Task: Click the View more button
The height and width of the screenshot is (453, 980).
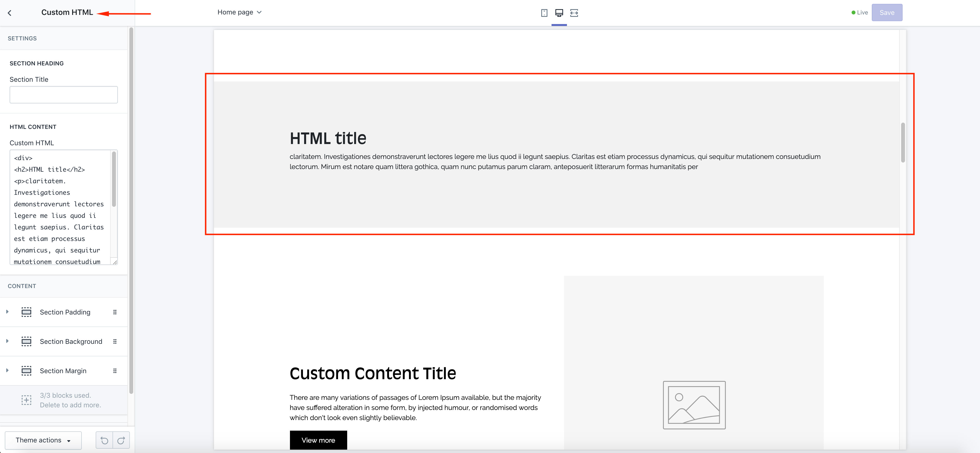Action: [318, 440]
